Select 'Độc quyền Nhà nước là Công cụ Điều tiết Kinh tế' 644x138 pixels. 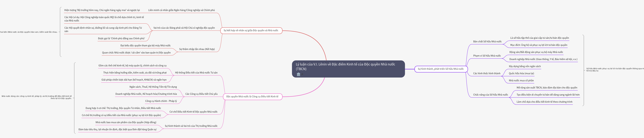(252, 97)
